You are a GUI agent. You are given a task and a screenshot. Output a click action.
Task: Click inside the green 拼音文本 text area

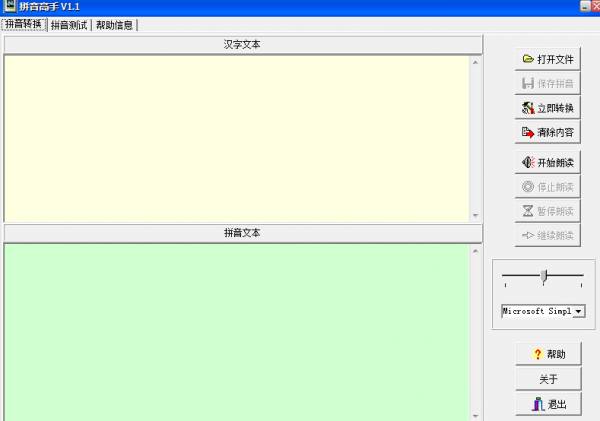(236, 332)
